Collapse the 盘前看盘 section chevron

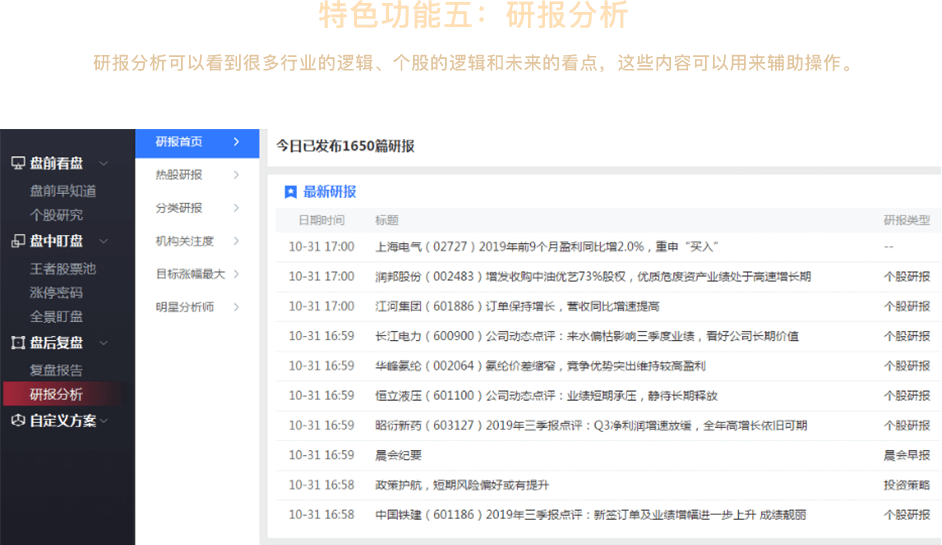tap(104, 163)
